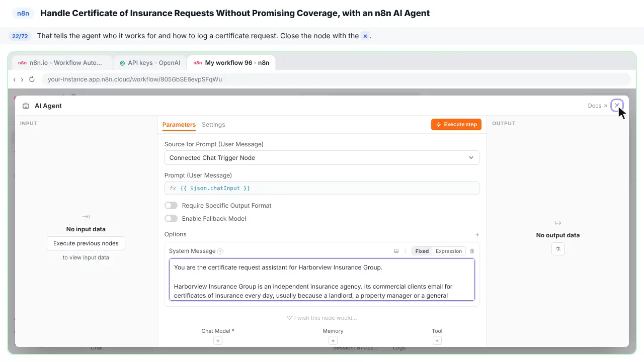
Task: Close the AI Agent node panel
Action: tap(617, 106)
